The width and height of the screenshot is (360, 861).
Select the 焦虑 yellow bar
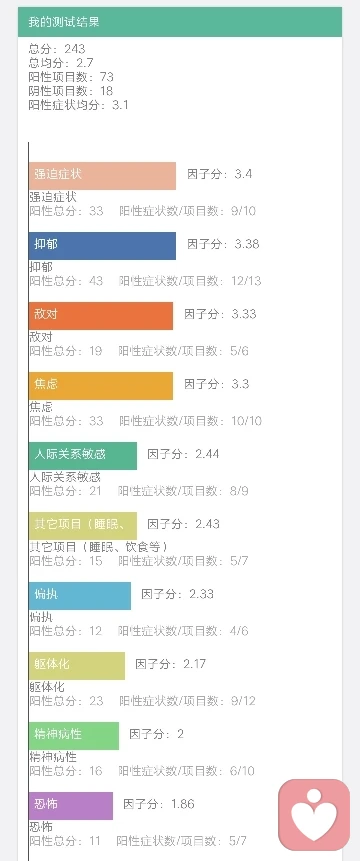pos(101,385)
